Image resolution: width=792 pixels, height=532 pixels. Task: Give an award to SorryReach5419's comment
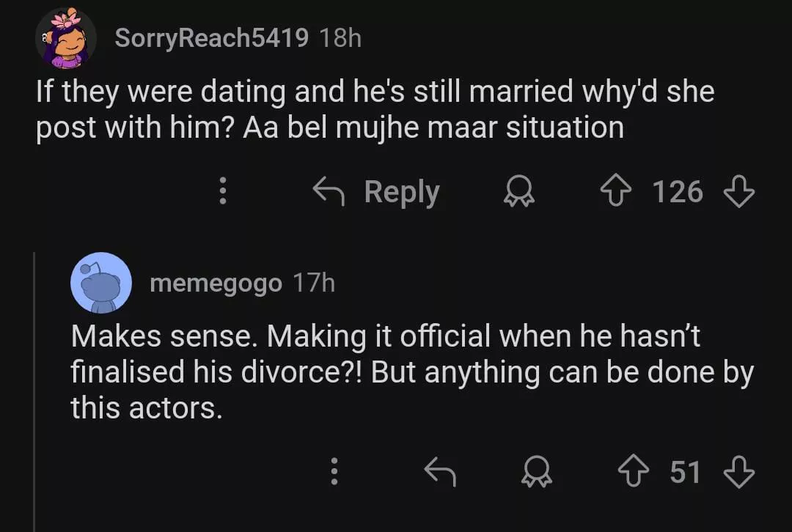(519, 192)
